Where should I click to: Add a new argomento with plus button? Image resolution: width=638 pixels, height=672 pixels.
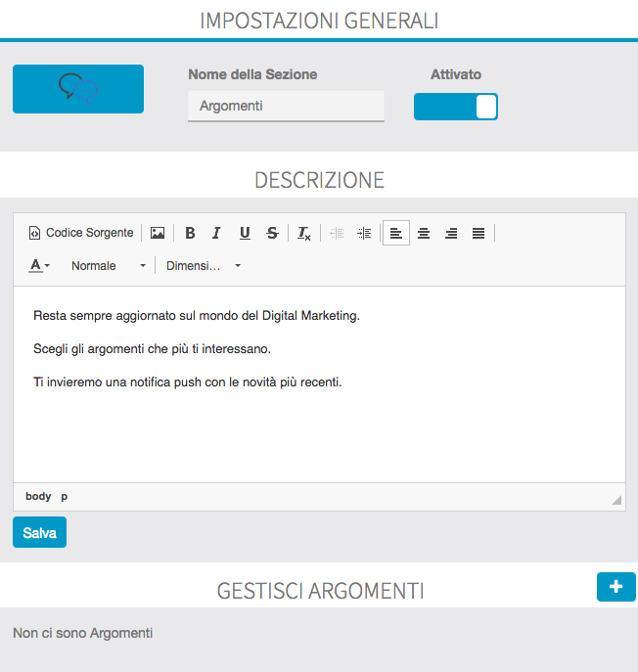615,586
